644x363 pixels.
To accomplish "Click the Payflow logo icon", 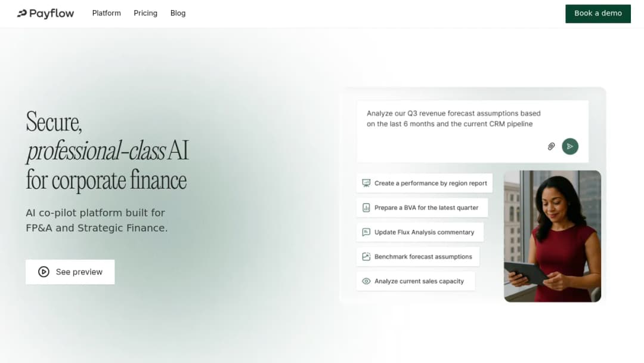I will pyautogui.click(x=22, y=14).
